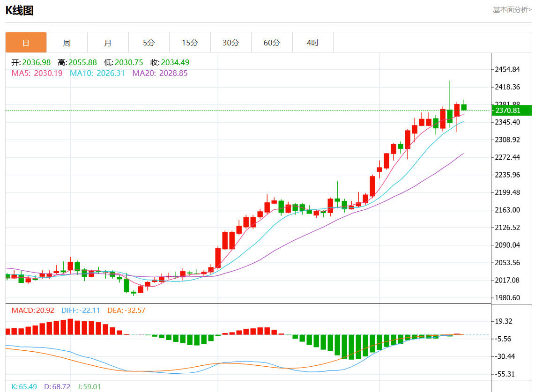Image resolution: width=535 pixels, height=392 pixels.
Task: Click the K value in KDJ panel
Action: (24, 387)
